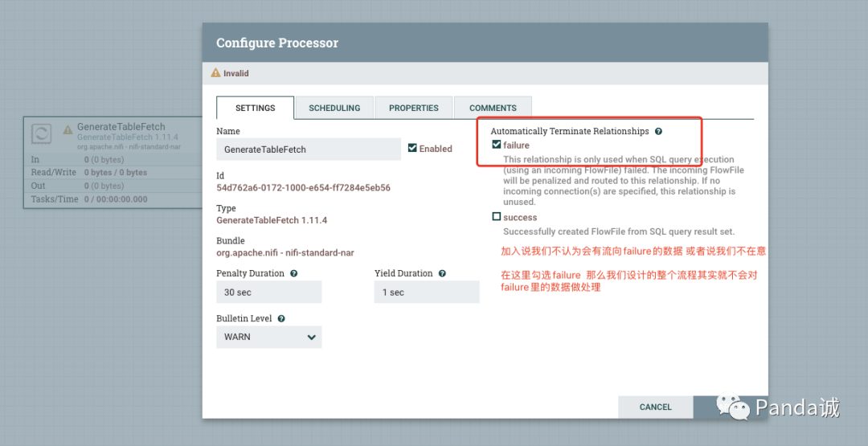868x446 pixels.
Task: Click the Configure Processor dialog title
Action: click(277, 43)
